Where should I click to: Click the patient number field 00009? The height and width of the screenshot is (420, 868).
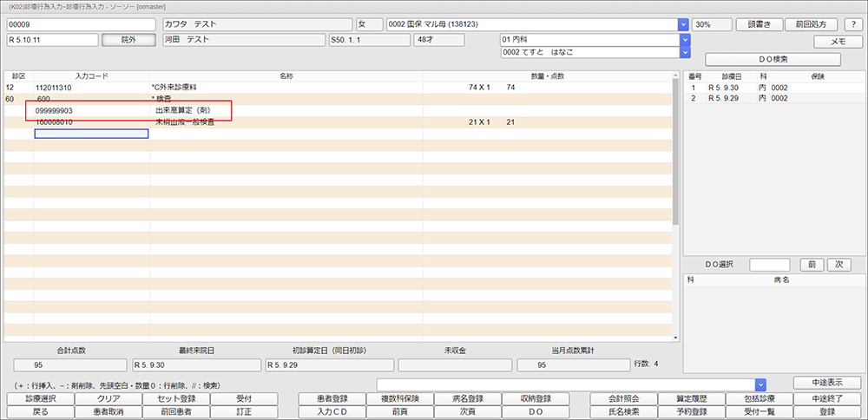pos(82,24)
